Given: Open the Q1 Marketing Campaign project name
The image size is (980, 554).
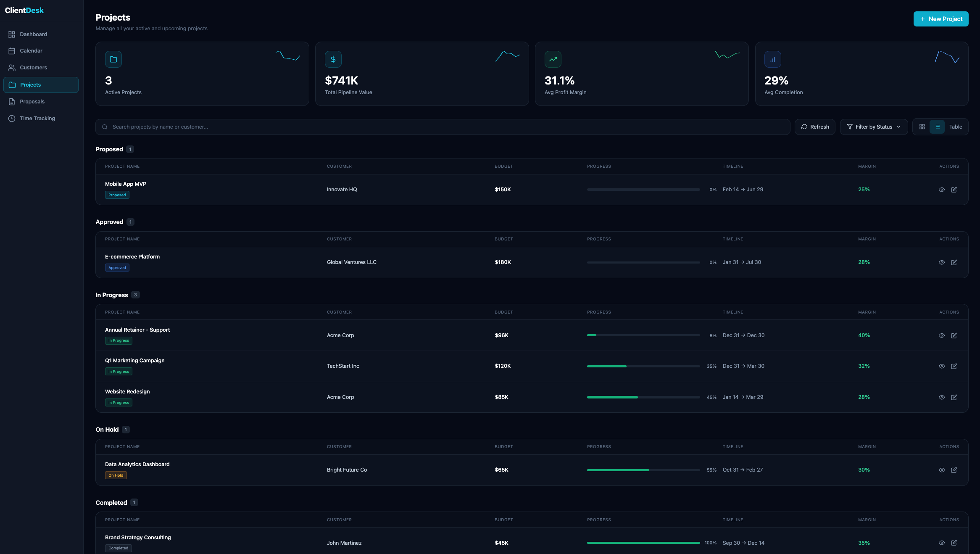Looking at the screenshot, I should (x=135, y=360).
